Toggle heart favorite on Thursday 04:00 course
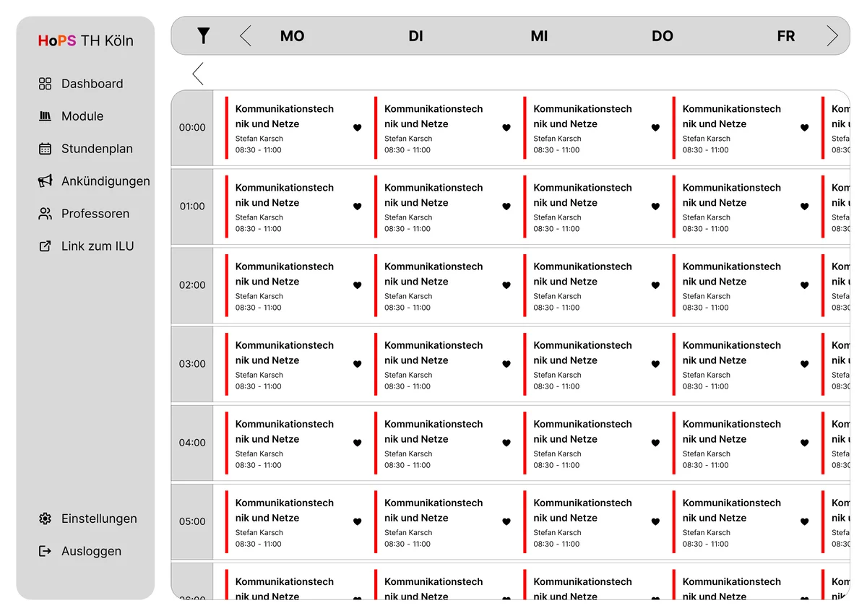The image size is (867, 616). [804, 443]
